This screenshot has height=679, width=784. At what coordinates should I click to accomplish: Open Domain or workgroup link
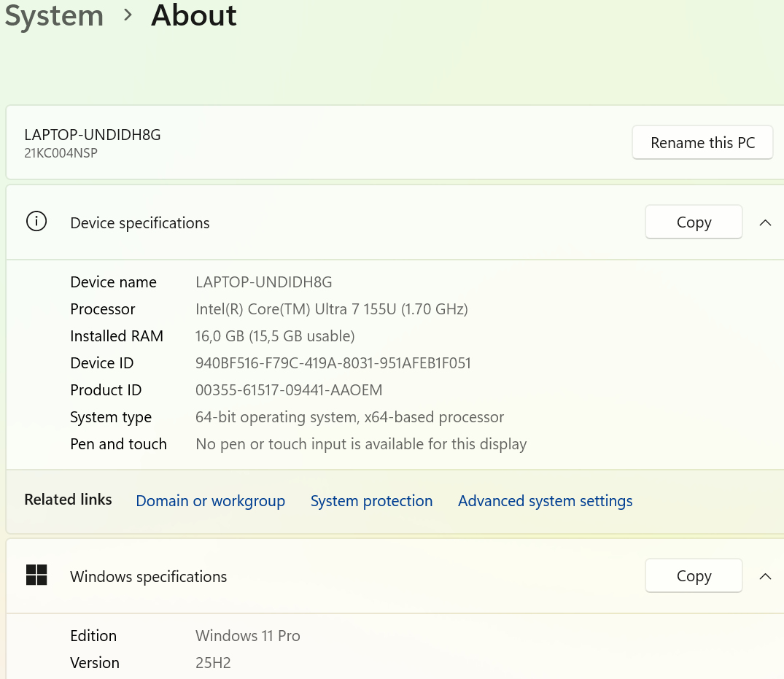click(211, 500)
